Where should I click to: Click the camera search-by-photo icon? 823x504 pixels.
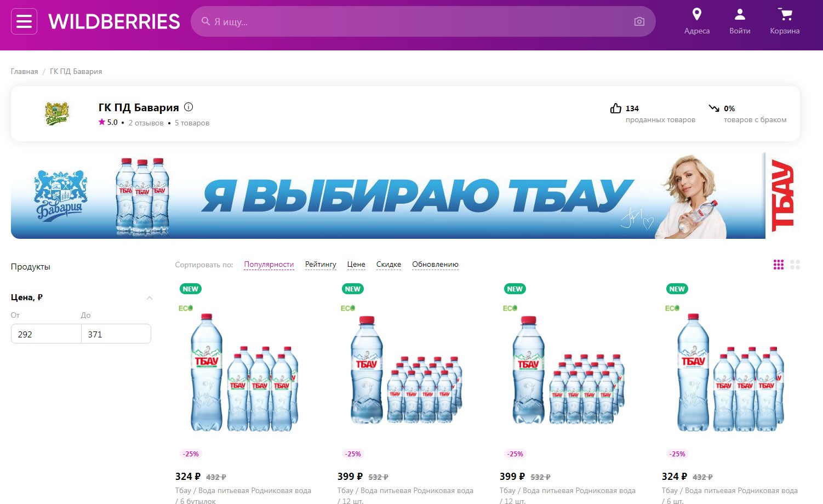pyautogui.click(x=639, y=21)
